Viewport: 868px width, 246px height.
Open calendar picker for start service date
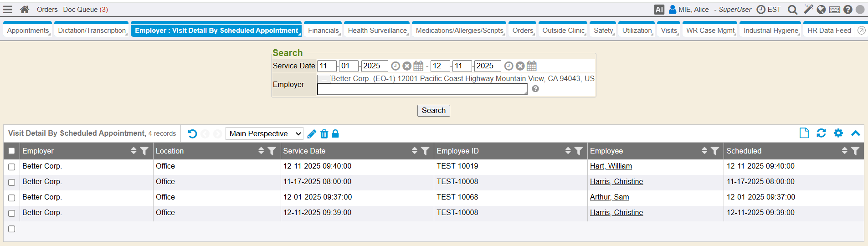pyautogui.click(x=418, y=66)
